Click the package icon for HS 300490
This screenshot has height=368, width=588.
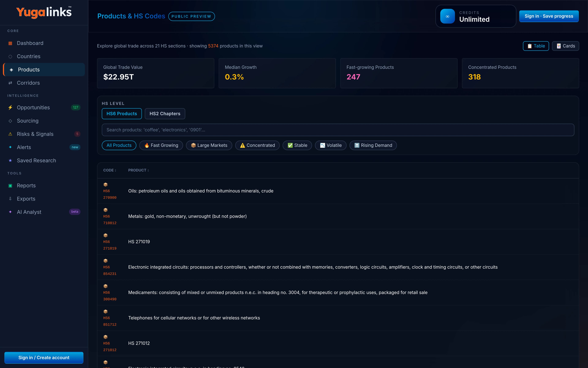click(x=106, y=286)
